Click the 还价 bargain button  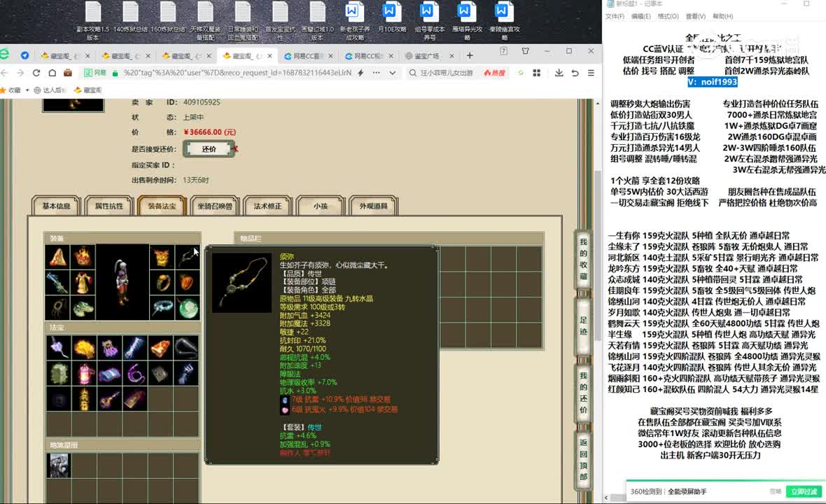pos(209,149)
